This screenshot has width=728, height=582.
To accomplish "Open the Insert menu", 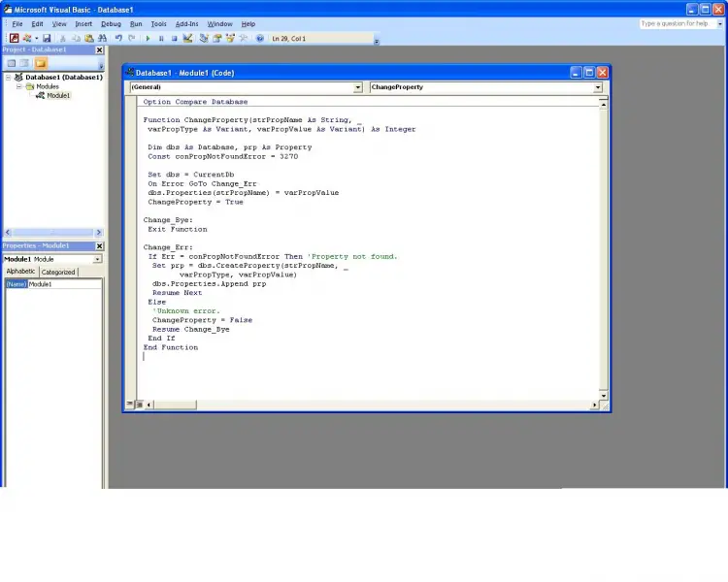I will (x=83, y=23).
